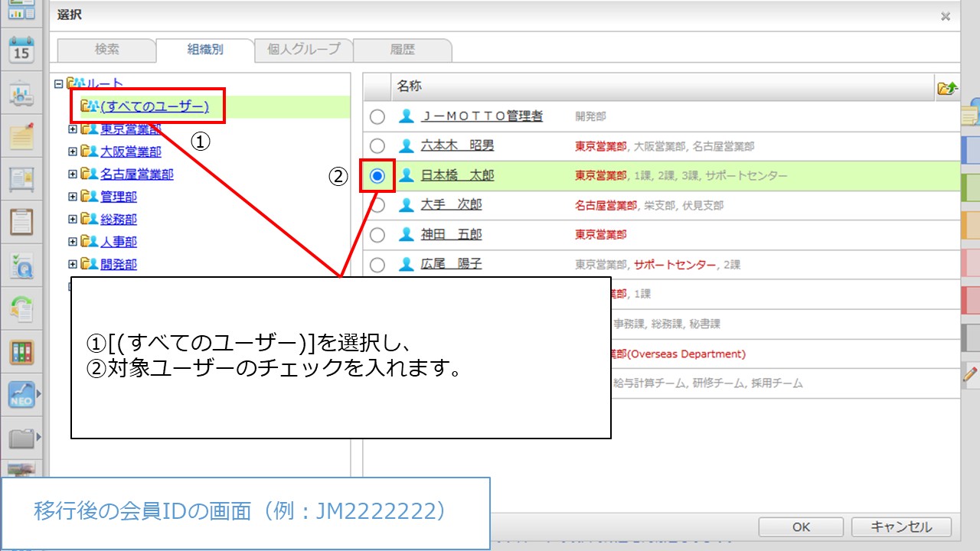Open the NEO sidebar icon
This screenshot has width=980, height=551.
coord(21,394)
